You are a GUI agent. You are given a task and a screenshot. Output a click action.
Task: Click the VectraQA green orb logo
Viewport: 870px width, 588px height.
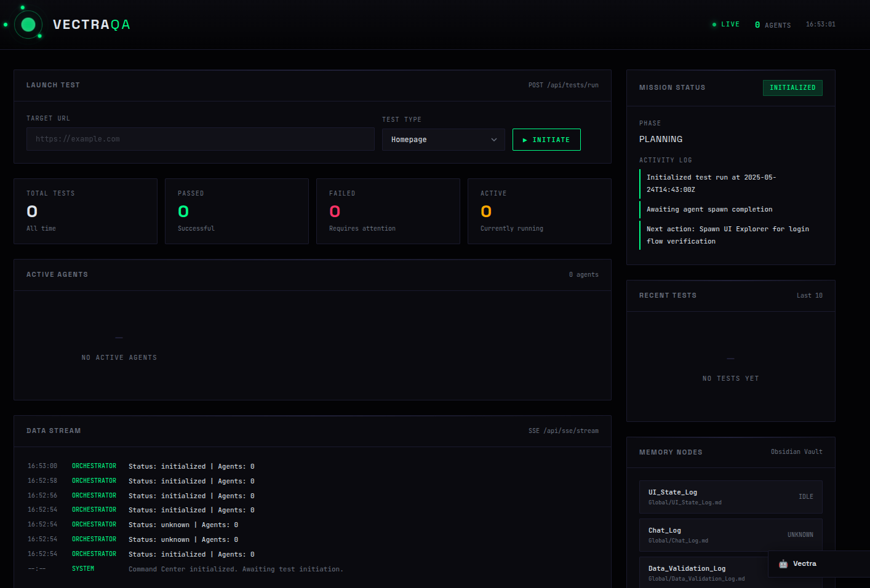[28, 25]
